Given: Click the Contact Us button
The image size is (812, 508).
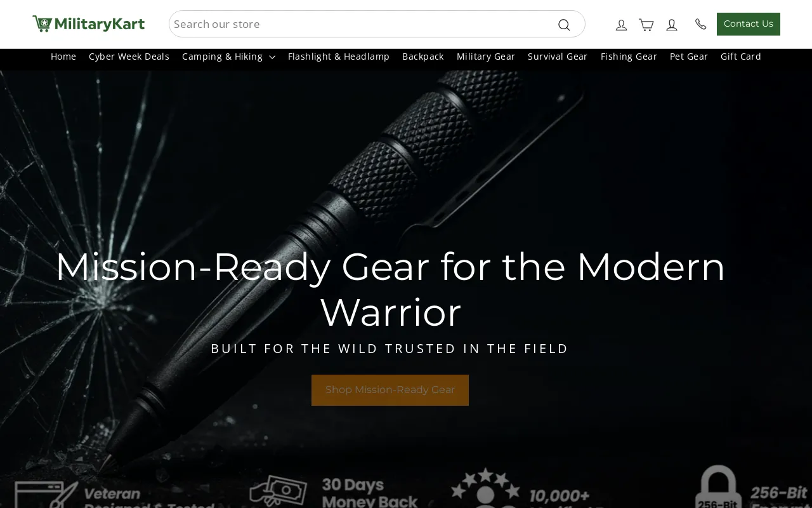Looking at the screenshot, I should point(749,24).
